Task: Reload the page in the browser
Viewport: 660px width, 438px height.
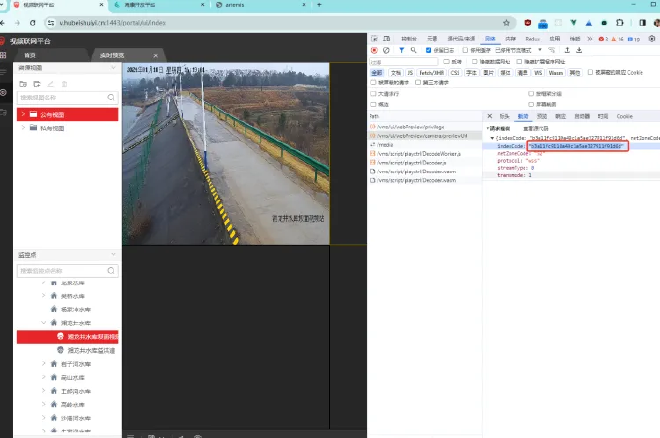Action: 32,23
